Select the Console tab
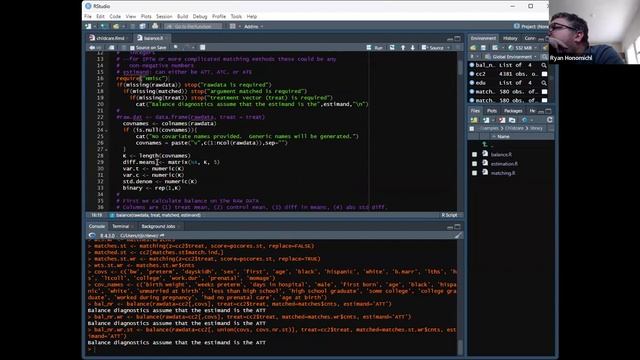 [97, 226]
